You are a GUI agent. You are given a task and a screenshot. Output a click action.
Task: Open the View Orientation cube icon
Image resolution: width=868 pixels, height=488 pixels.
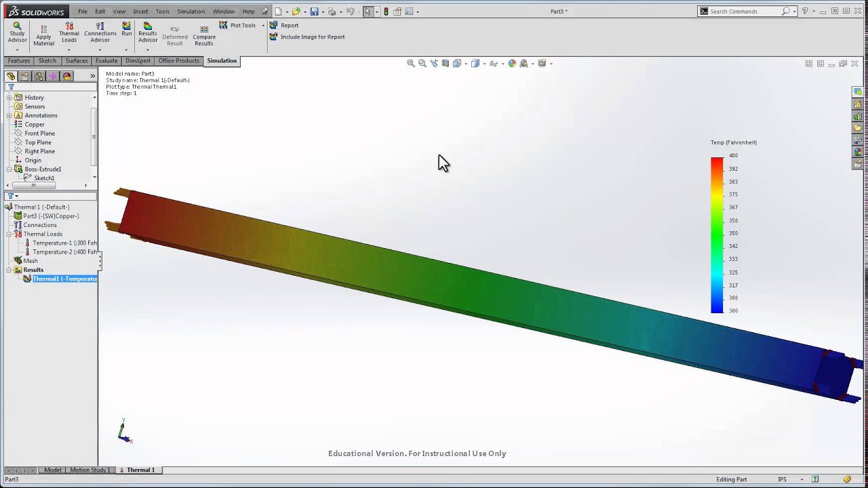pos(456,63)
